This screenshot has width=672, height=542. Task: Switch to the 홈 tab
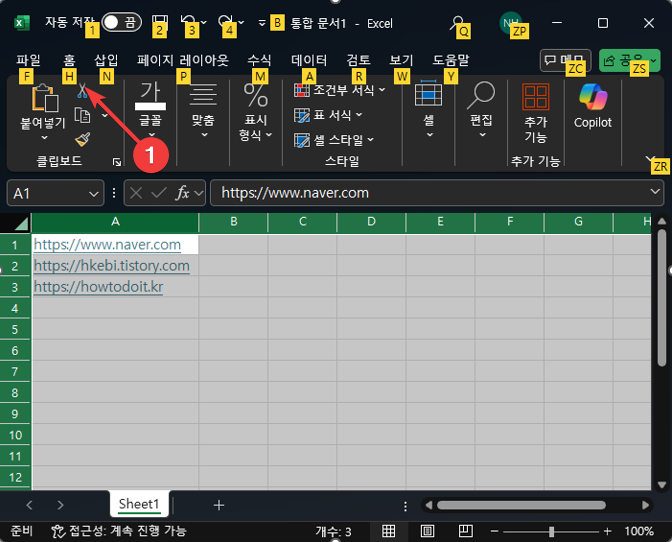[69, 60]
